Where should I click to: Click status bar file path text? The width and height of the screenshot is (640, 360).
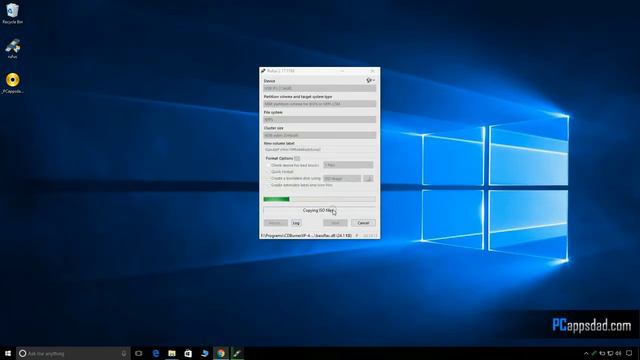point(306,236)
